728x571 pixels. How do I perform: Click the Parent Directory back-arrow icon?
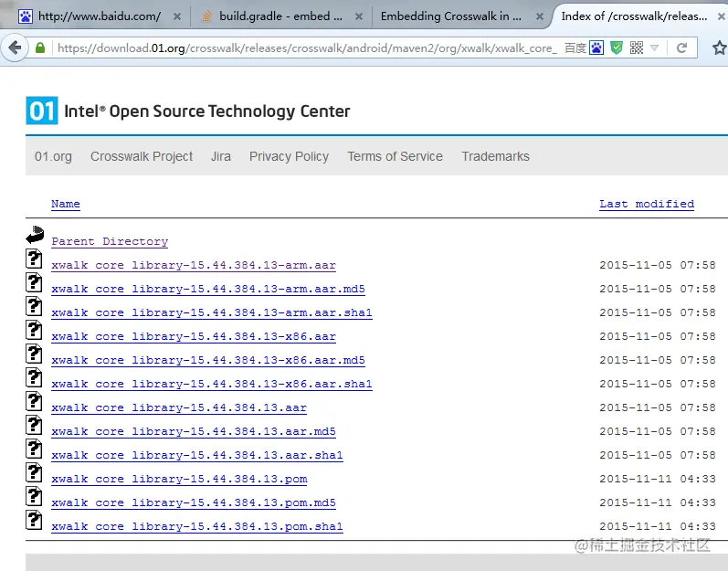pos(35,235)
